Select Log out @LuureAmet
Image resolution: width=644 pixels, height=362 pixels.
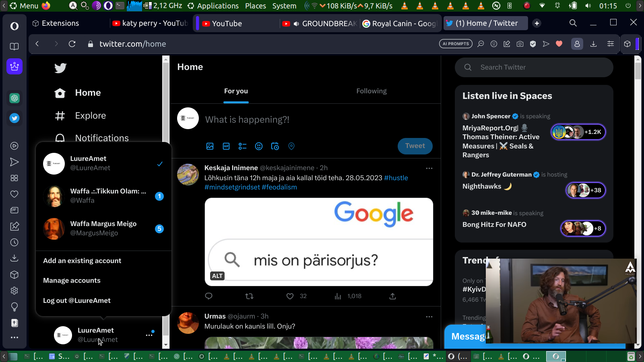click(76, 300)
